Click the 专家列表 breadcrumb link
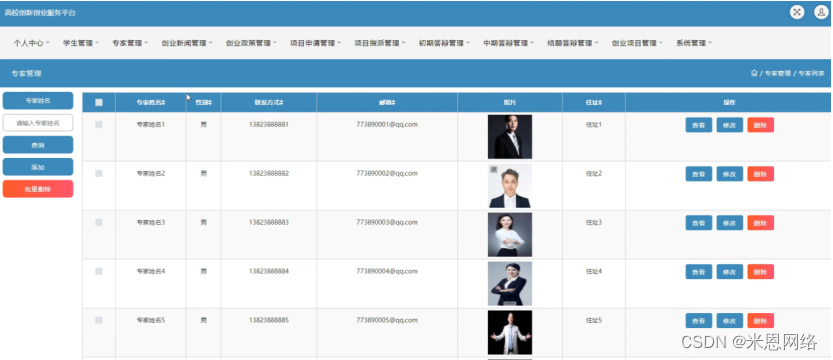This screenshot has width=833, height=360. click(812, 73)
